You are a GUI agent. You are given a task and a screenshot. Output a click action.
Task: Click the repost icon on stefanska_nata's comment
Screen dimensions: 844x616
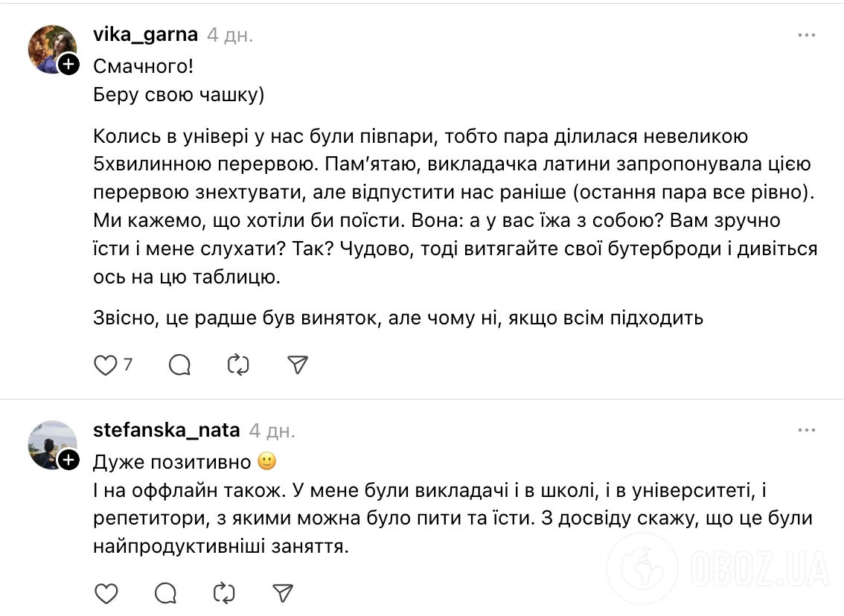pos(223,594)
